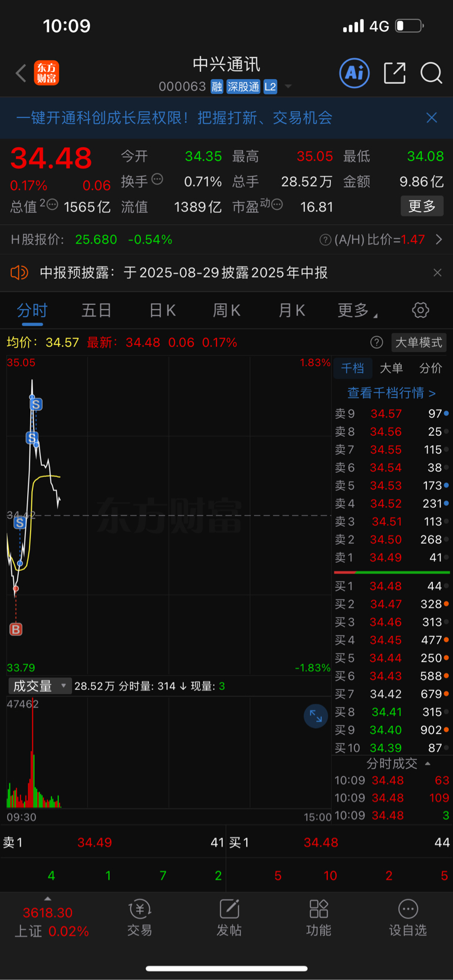Open the Ai assistant icon
453x980 pixels.
tap(354, 73)
